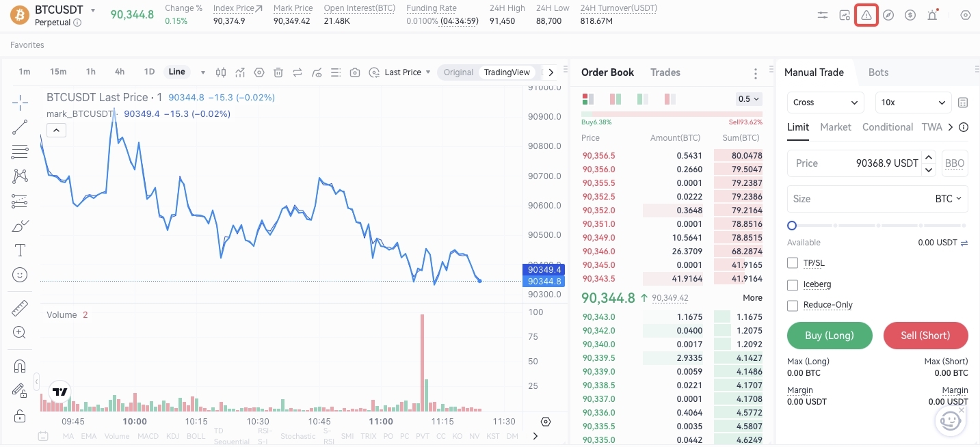This screenshot has height=447, width=980.
Task: Click the notification bell icon
Action: pyautogui.click(x=932, y=15)
